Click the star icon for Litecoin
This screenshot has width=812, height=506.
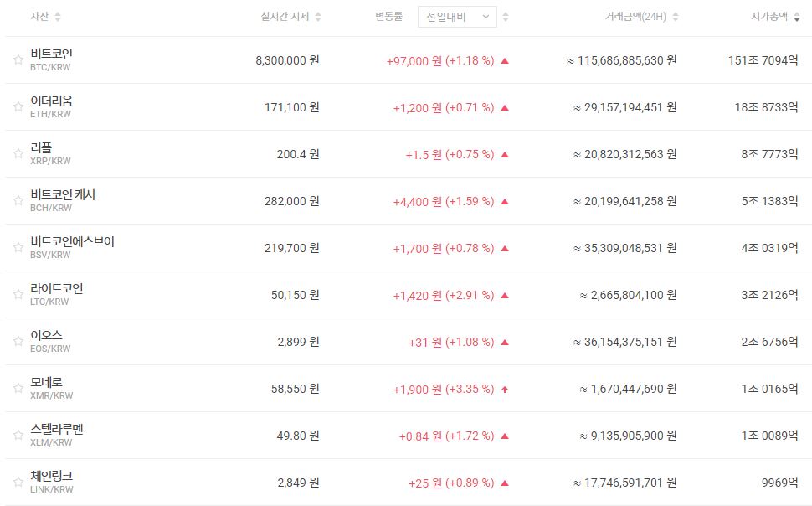pyautogui.click(x=18, y=294)
